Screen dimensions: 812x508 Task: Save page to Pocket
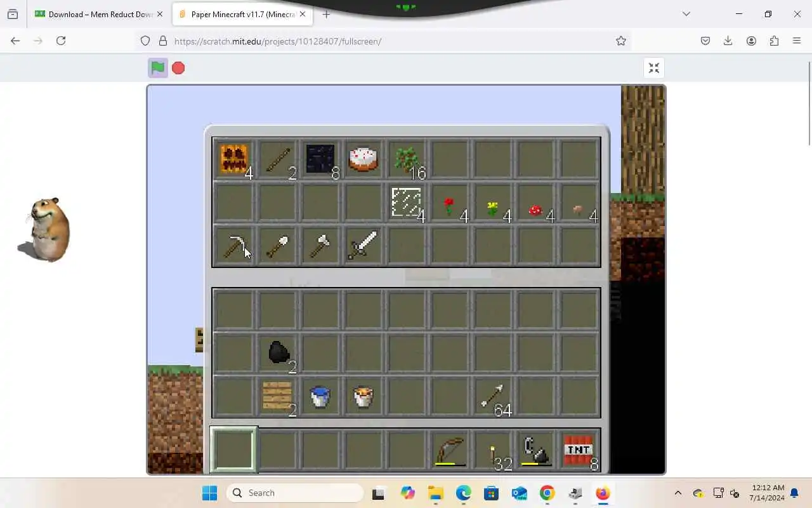pos(705,41)
